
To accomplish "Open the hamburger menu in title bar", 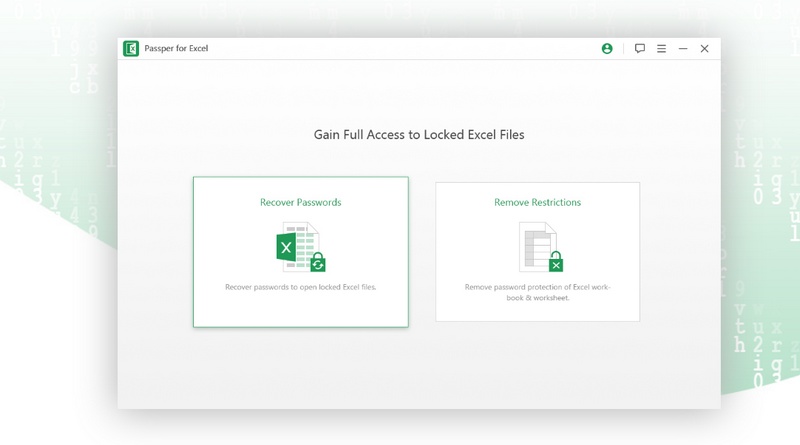I will pos(661,48).
